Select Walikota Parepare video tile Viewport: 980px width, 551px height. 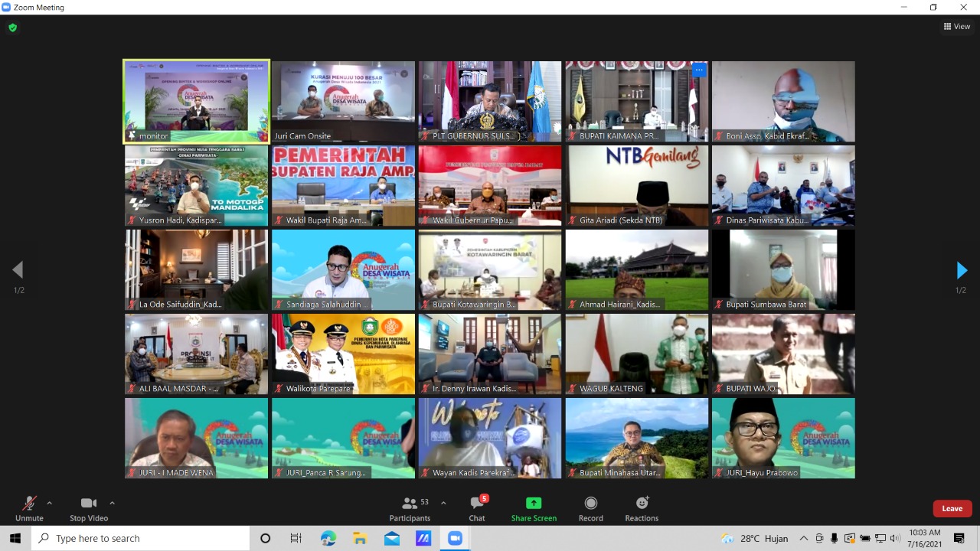pos(343,354)
